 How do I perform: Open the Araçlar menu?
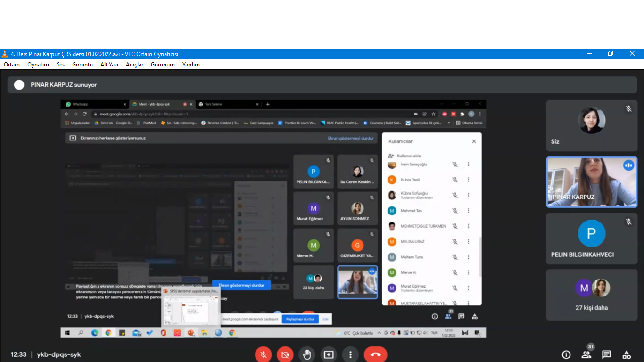134,65
